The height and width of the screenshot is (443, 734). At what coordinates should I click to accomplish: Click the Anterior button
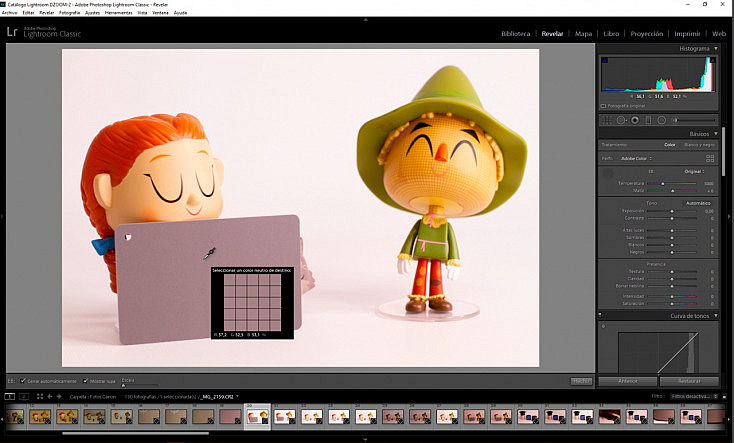click(x=628, y=381)
